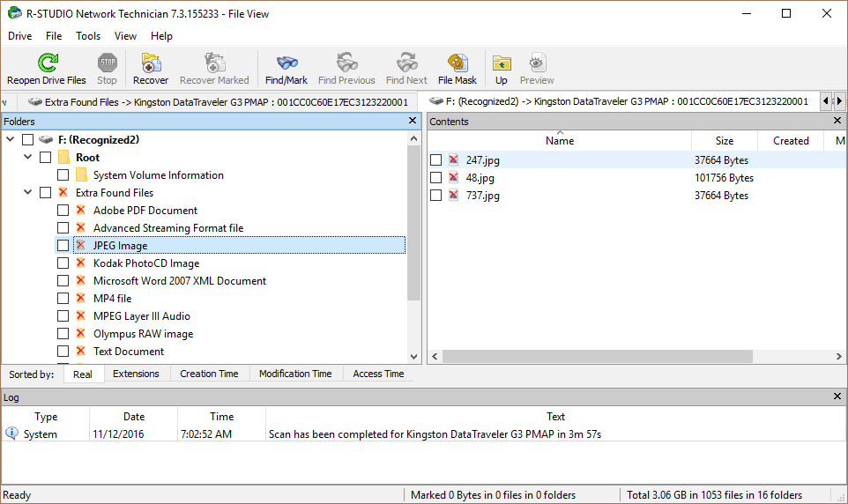Click deleted file icon of 247.jpg
The width and height of the screenshot is (848, 504).
[454, 160]
